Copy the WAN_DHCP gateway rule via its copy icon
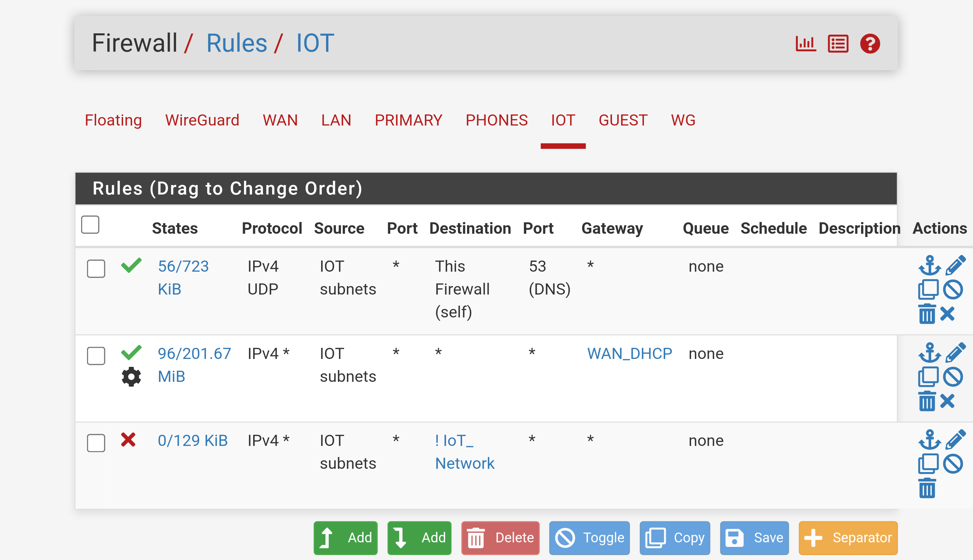The width and height of the screenshot is (973, 560). [x=928, y=377]
